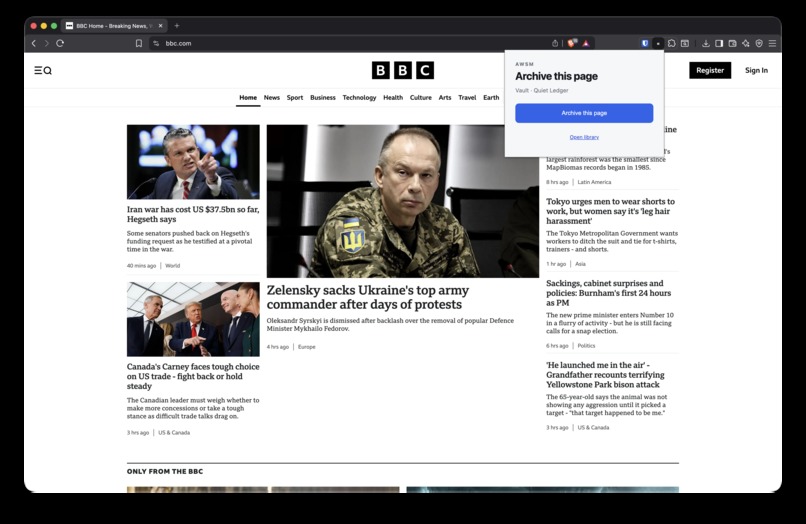The image size is (806, 524).
Task: Click the Register button
Action: pyautogui.click(x=710, y=70)
